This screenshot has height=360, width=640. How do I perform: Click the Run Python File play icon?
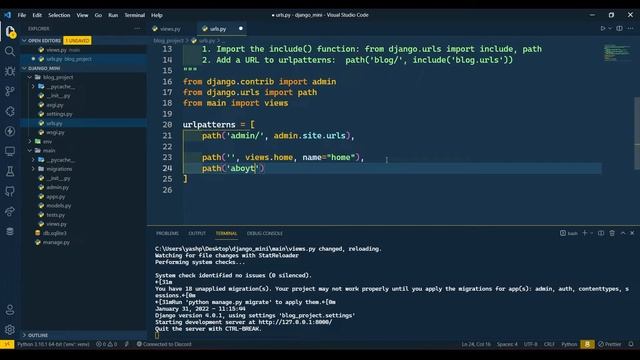(x=602, y=29)
